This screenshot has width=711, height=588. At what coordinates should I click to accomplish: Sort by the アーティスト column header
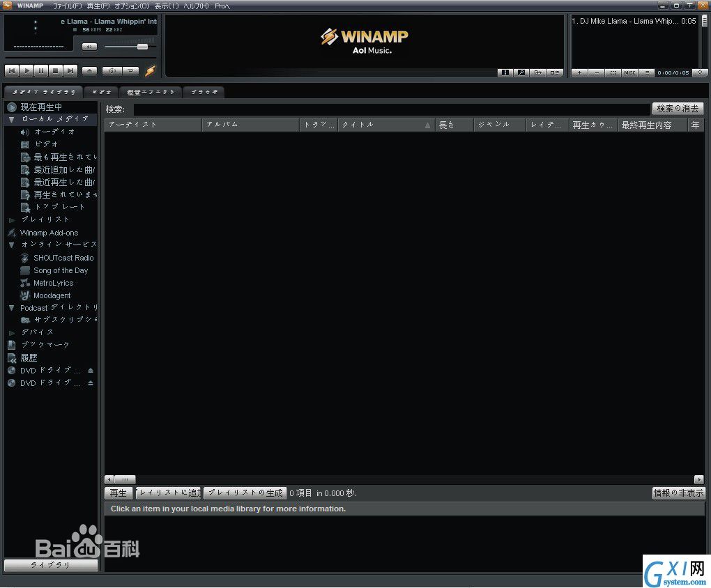pos(153,125)
